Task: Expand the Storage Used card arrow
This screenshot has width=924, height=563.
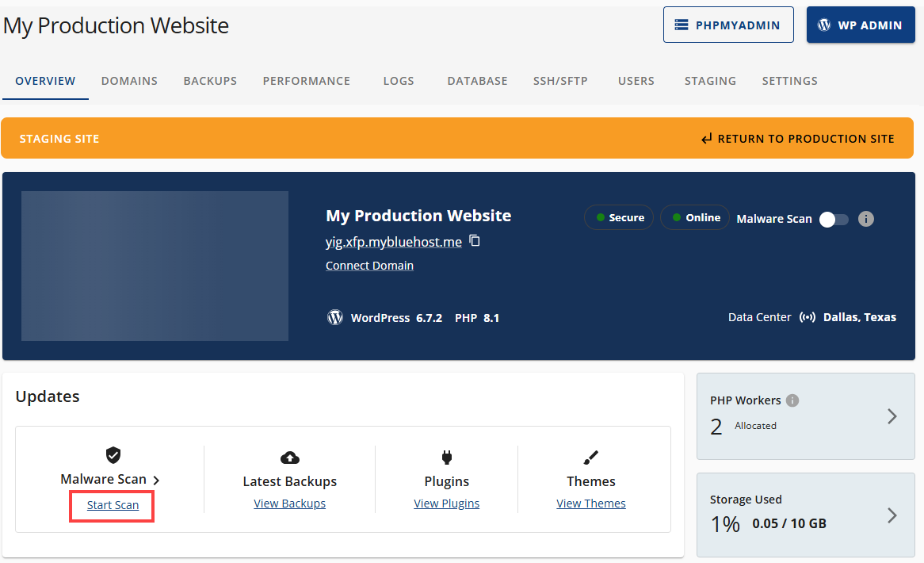Action: pos(892,515)
